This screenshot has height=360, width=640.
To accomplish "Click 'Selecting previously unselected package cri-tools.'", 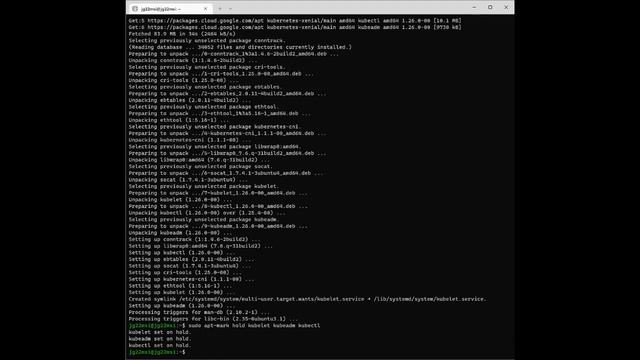I will tap(207, 67).
